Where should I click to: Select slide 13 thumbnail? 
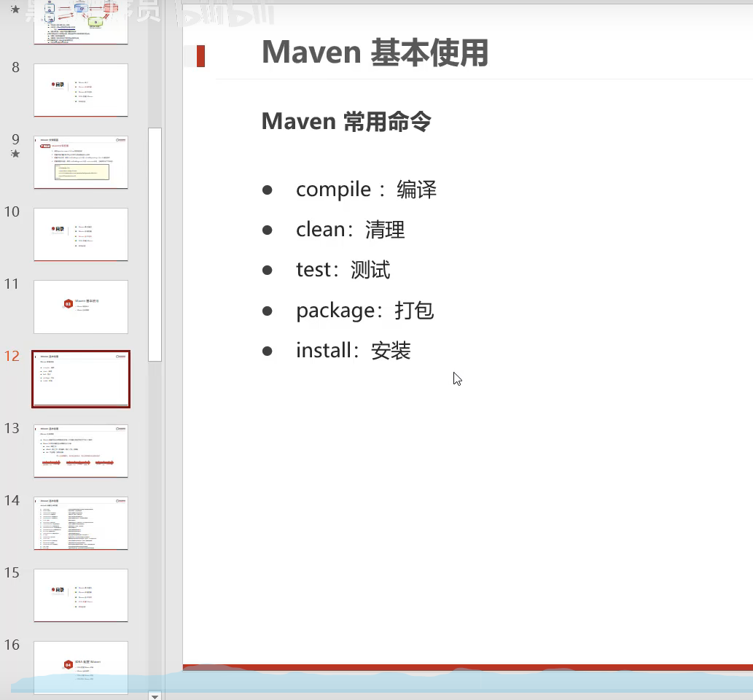tap(81, 451)
